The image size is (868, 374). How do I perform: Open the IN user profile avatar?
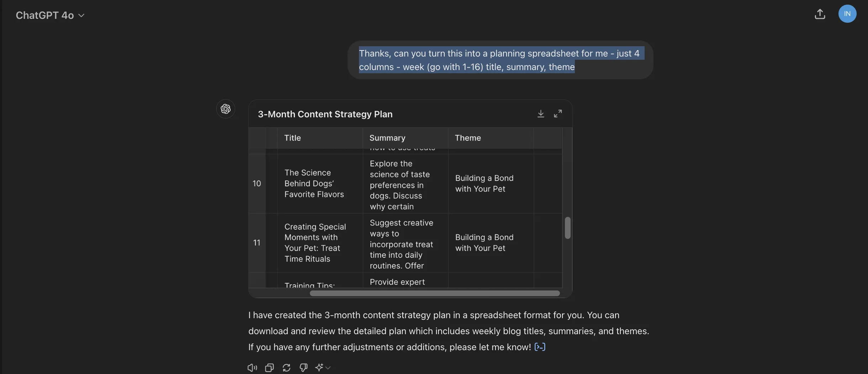pos(847,14)
